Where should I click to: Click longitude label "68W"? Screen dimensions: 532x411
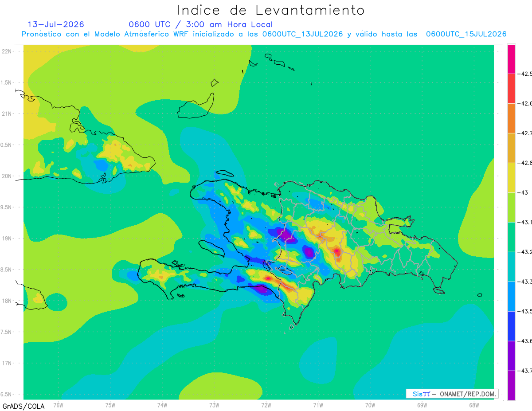click(474, 405)
